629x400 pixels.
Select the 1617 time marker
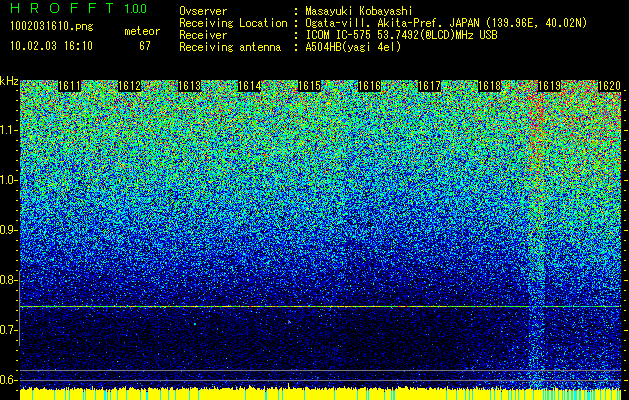(x=430, y=86)
